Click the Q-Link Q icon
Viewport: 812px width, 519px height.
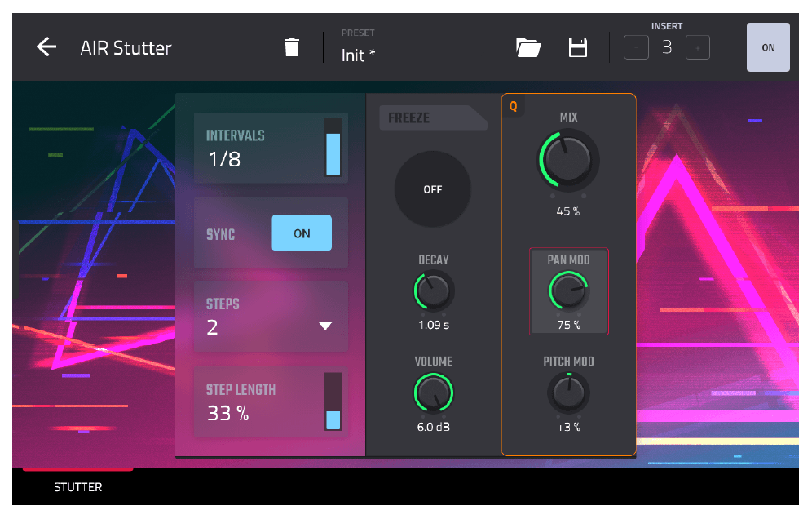(513, 106)
